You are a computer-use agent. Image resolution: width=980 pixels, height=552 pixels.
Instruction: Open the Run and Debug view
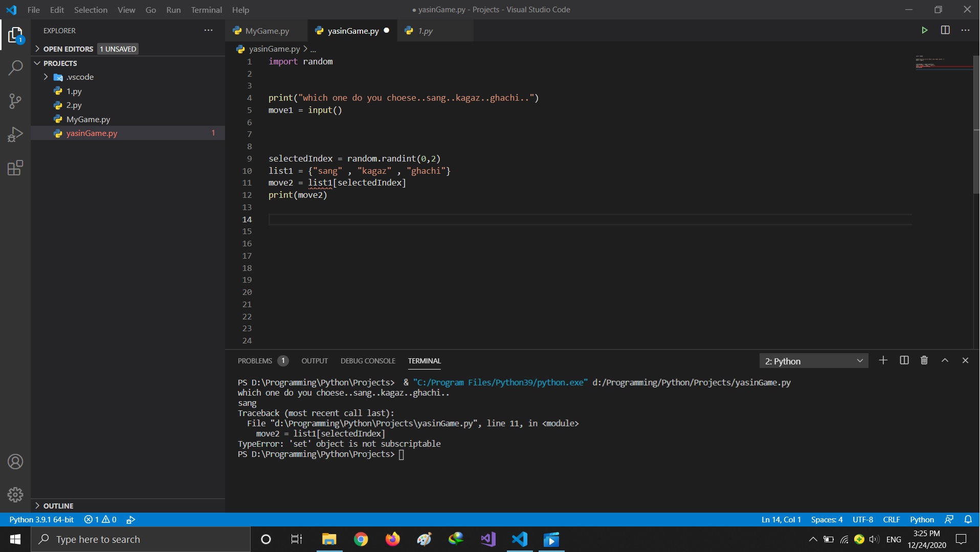(x=15, y=134)
